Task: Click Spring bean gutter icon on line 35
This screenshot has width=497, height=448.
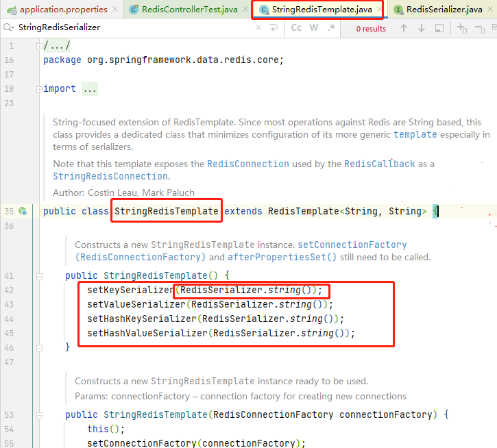Action: tap(23, 211)
